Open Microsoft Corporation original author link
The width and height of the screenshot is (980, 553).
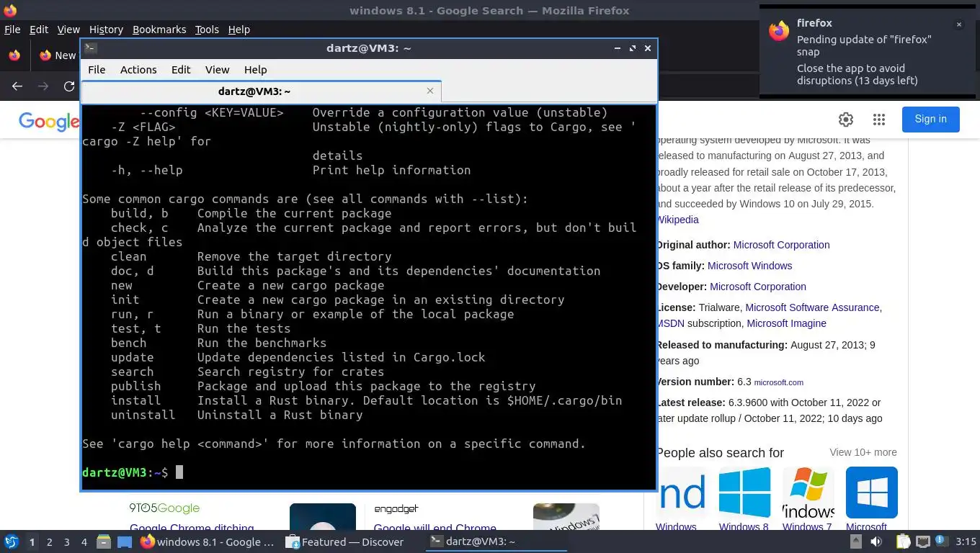click(x=781, y=245)
